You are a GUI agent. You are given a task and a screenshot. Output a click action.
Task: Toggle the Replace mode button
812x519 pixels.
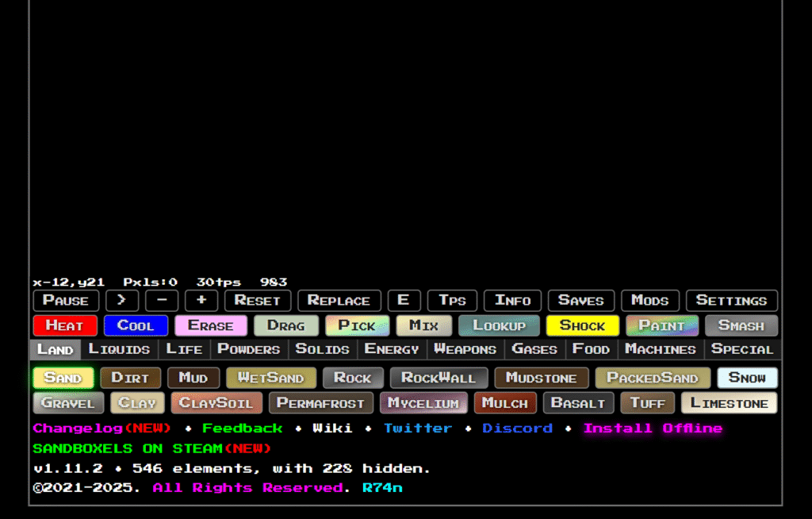(x=339, y=301)
